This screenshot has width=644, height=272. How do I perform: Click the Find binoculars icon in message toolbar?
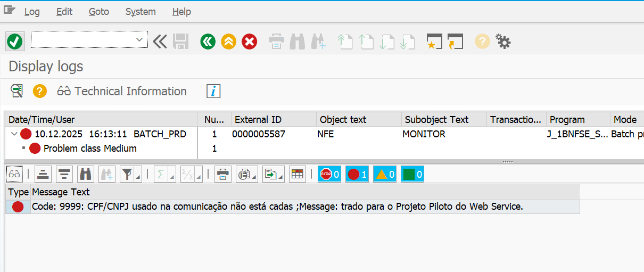tap(85, 174)
